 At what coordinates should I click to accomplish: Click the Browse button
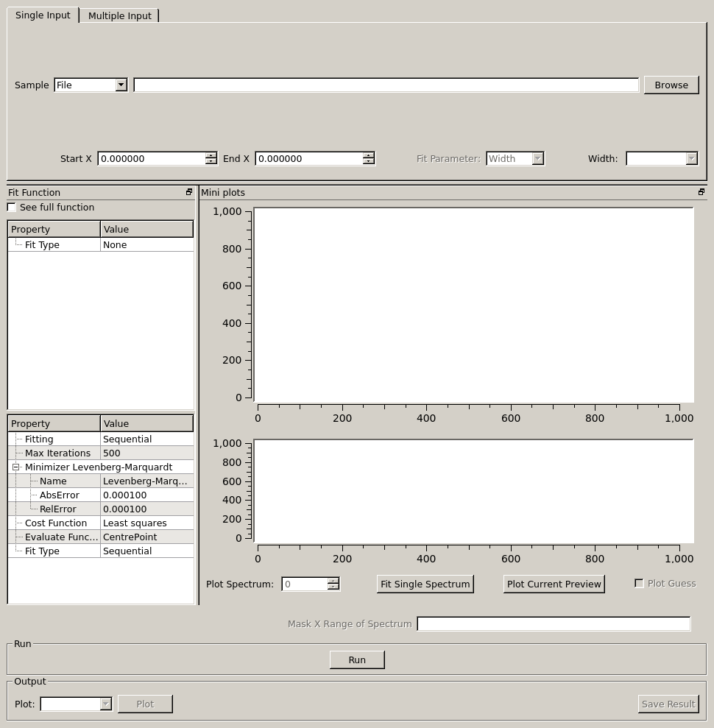671,85
